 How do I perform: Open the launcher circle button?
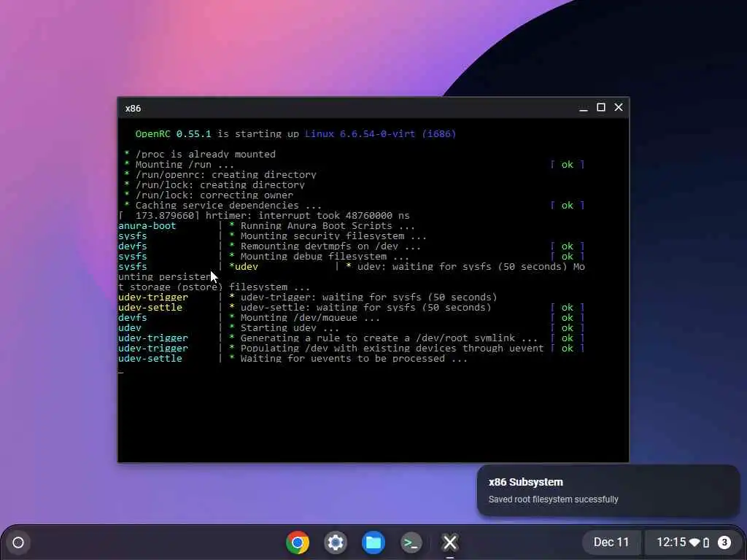point(18,542)
